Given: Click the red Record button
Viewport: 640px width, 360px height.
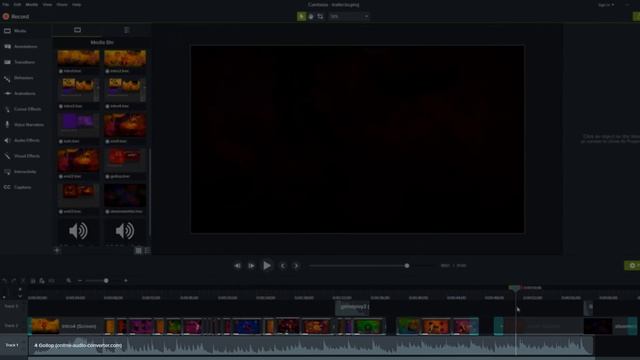Looking at the screenshot, I should (16, 17).
